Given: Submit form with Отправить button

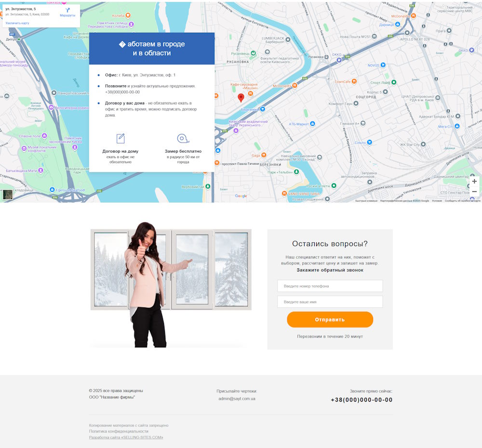Looking at the screenshot, I should [x=330, y=319].
